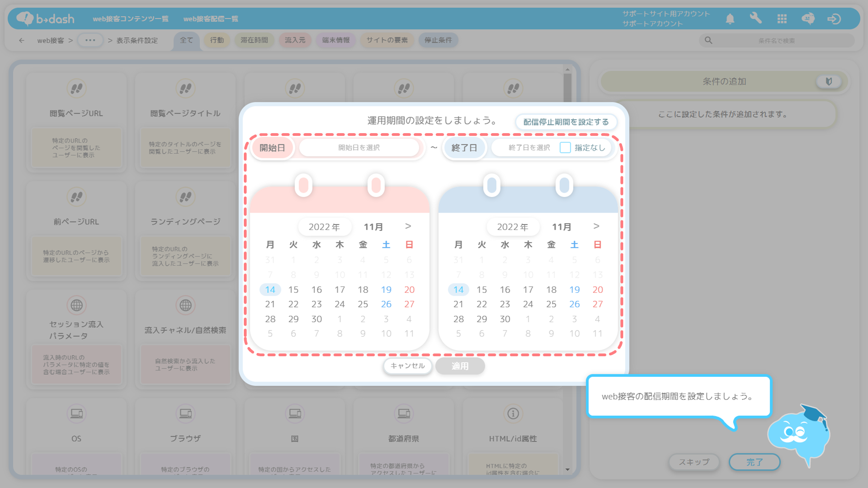Toggle the beginner mark in 条件の追加
Viewport: 868px width, 488px height.
(x=829, y=82)
